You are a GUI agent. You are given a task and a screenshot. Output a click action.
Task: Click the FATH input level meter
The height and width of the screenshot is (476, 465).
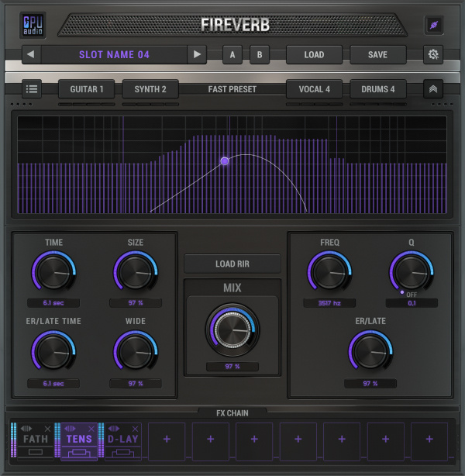13,440
